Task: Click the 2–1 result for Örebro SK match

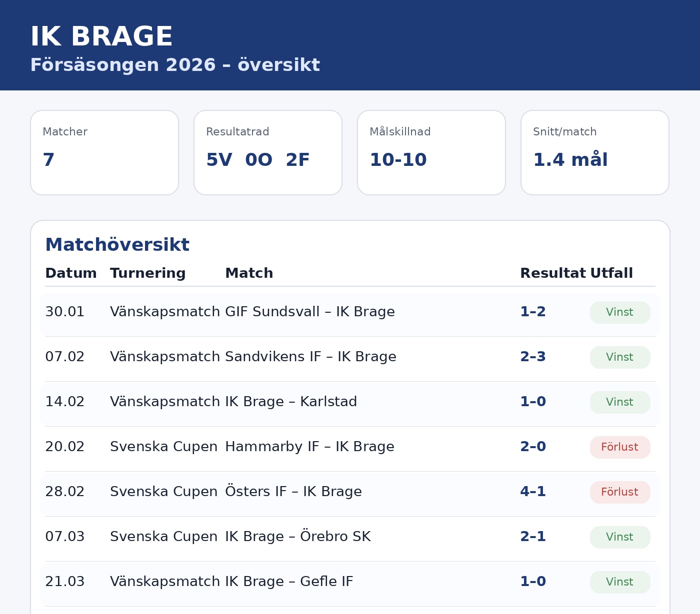Action: (x=533, y=537)
